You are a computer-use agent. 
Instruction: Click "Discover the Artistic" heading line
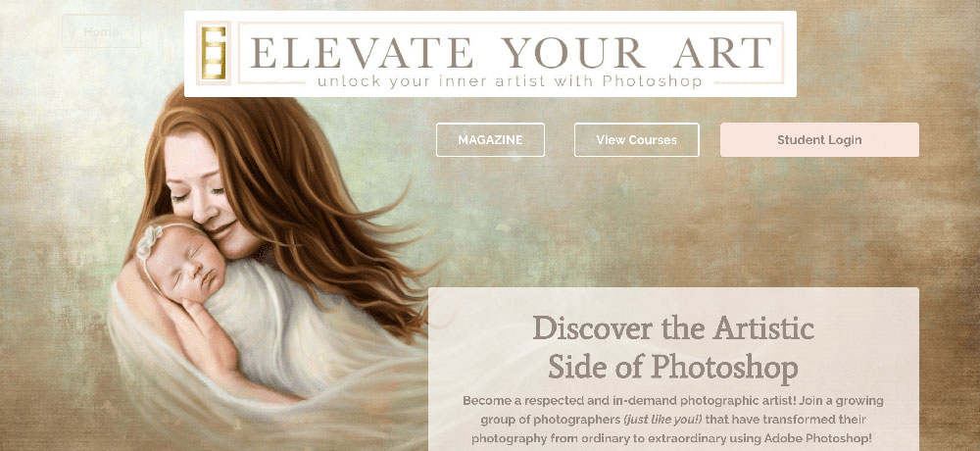[x=673, y=328]
